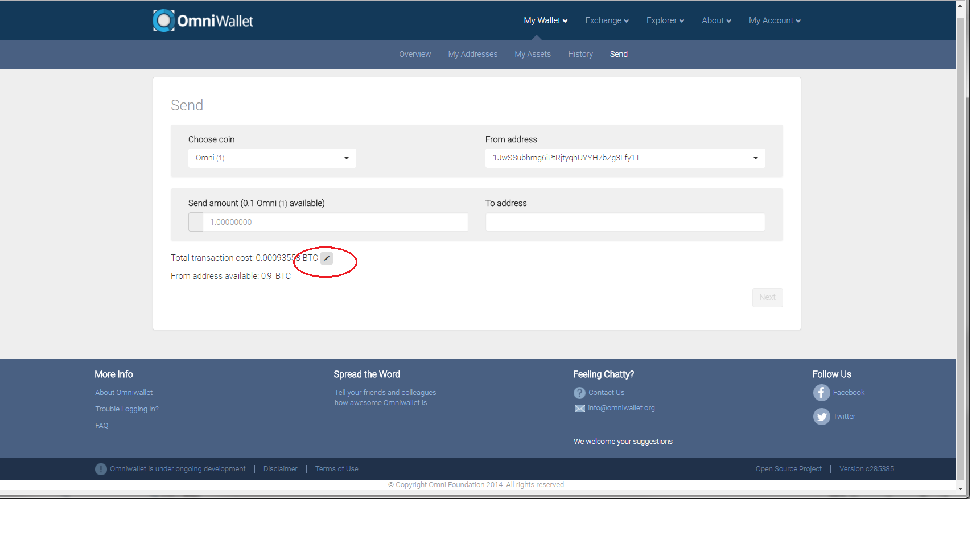Open the About dropdown menu
The height and width of the screenshot is (560, 976).
tap(716, 20)
